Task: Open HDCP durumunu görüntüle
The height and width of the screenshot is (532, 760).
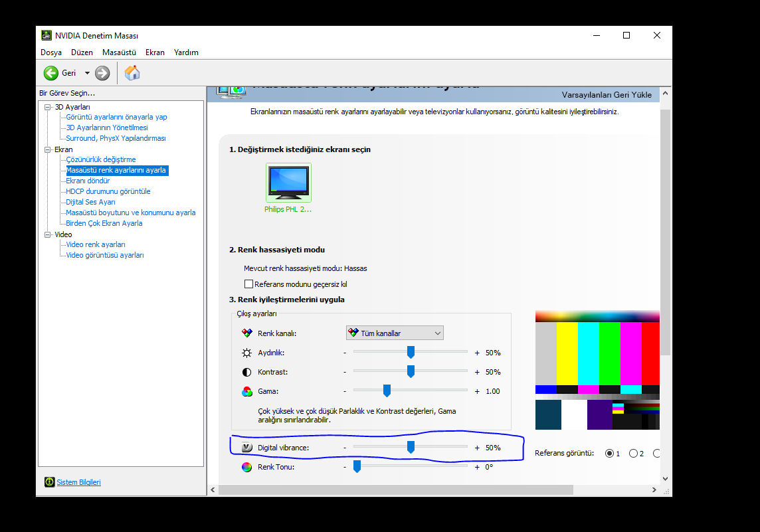Action: pyautogui.click(x=108, y=191)
